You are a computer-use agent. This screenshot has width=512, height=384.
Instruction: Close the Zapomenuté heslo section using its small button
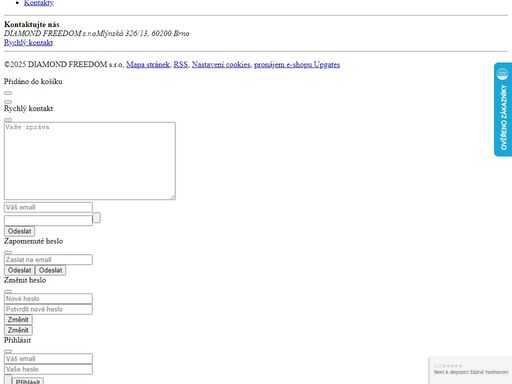coord(8,252)
